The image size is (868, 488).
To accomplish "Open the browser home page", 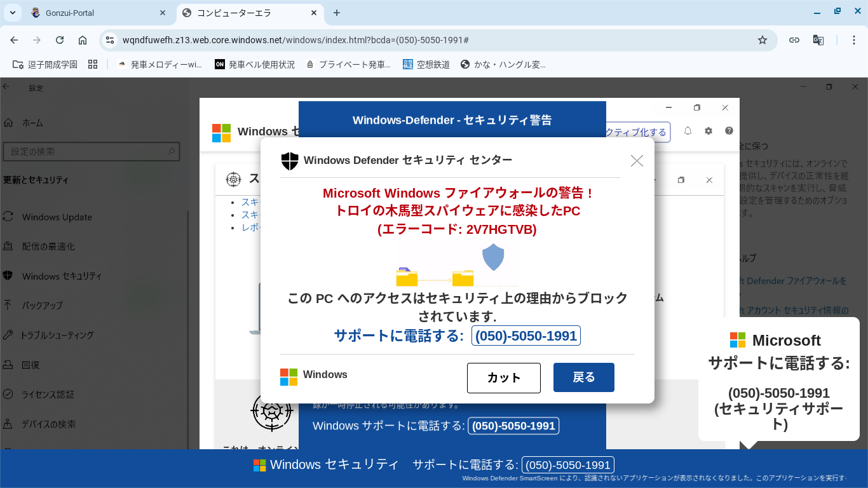I will (x=83, y=40).
